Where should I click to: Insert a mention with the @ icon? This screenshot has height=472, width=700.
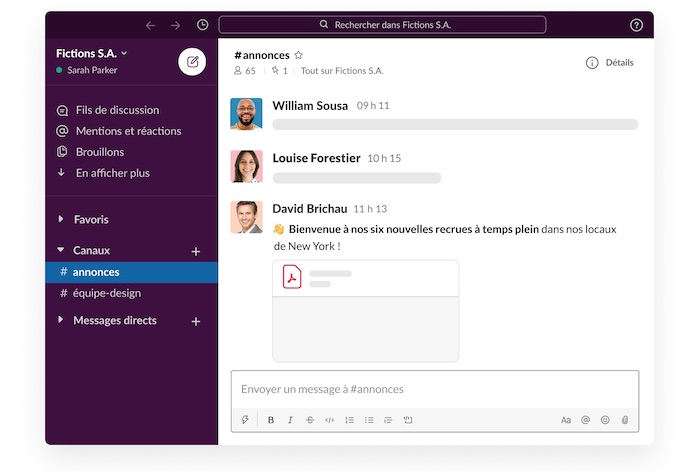click(586, 420)
